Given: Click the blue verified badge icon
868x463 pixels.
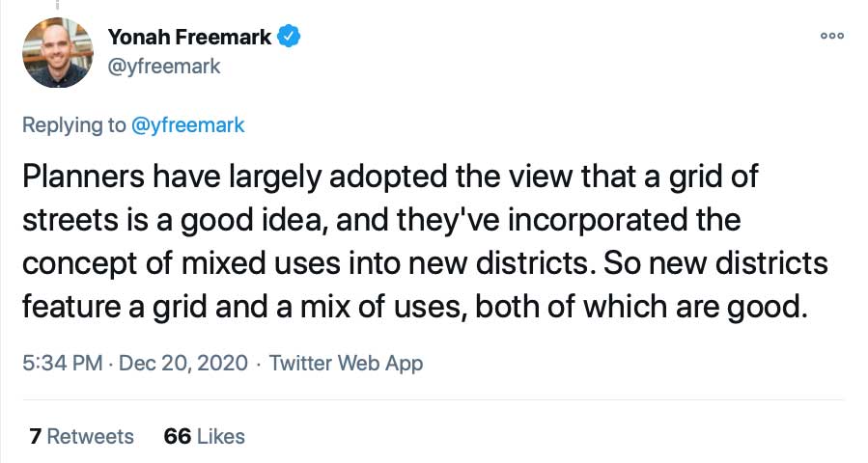Looking at the screenshot, I should tap(289, 37).
